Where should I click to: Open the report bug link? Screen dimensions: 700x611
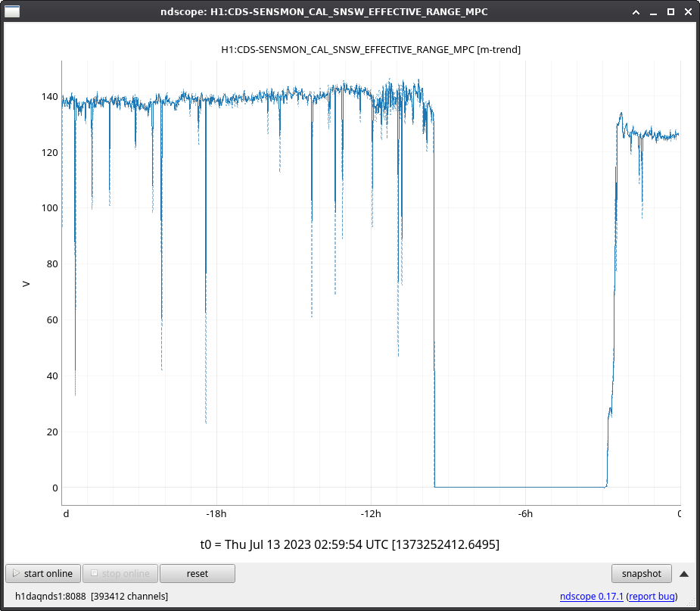[652, 597]
